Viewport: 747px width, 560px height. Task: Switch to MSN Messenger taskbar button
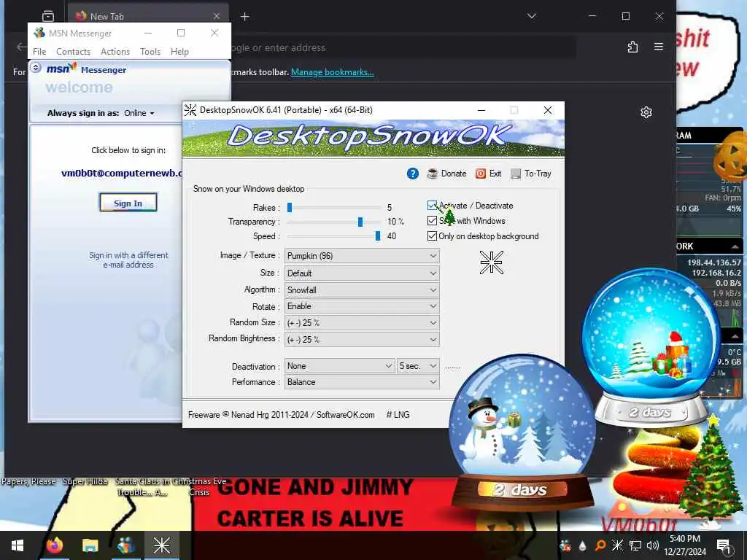(125, 545)
